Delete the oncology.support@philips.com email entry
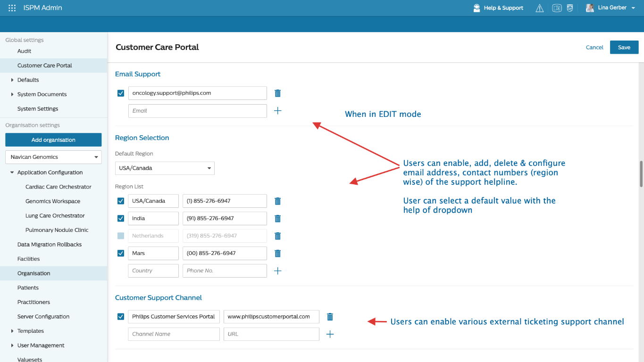Viewport: 644px width, 362px height. [x=278, y=93]
